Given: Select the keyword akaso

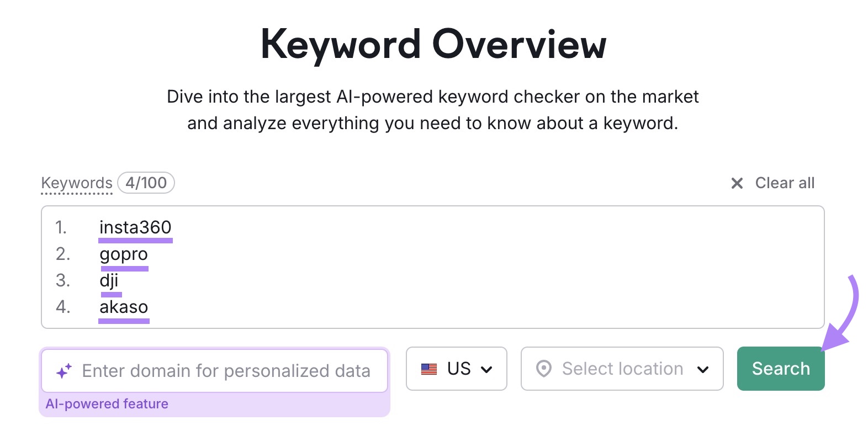Looking at the screenshot, I should point(124,307).
